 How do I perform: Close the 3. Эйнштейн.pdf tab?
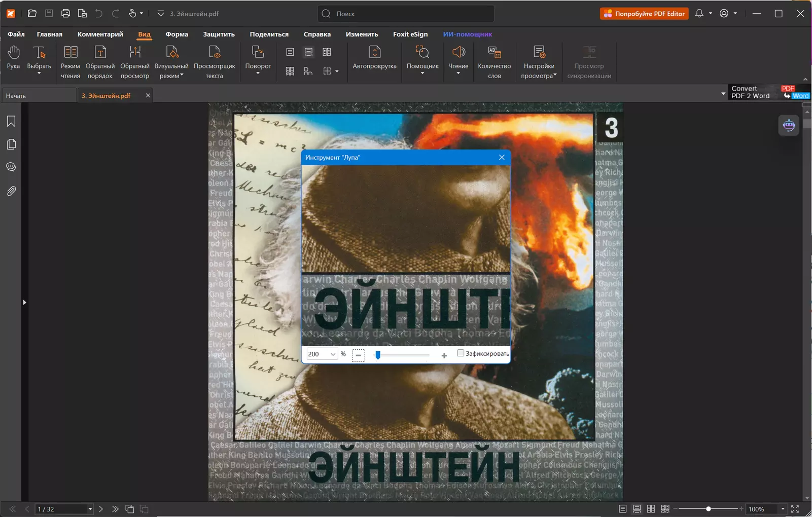tap(148, 95)
